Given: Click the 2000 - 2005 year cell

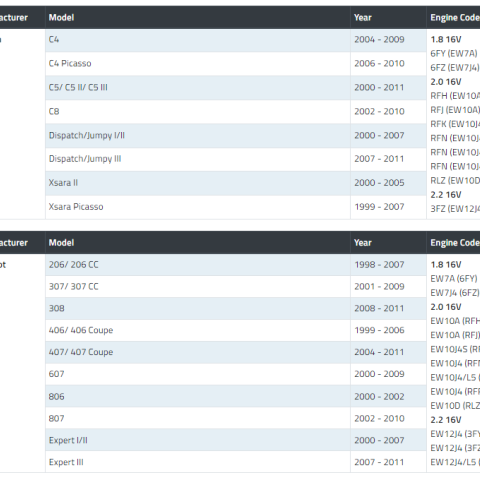Looking at the screenshot, I should click(x=388, y=183).
